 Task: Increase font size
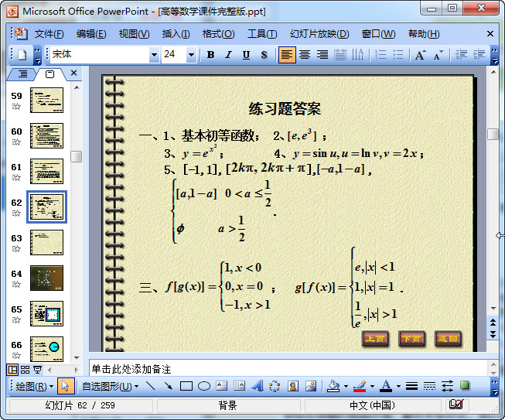coord(421,55)
